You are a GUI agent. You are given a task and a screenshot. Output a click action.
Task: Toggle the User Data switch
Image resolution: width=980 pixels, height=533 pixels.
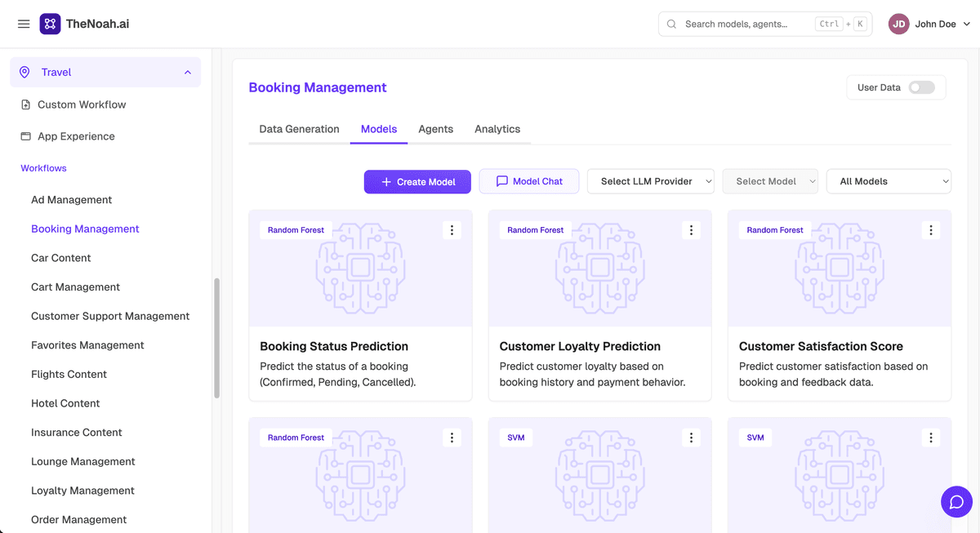[x=922, y=87]
